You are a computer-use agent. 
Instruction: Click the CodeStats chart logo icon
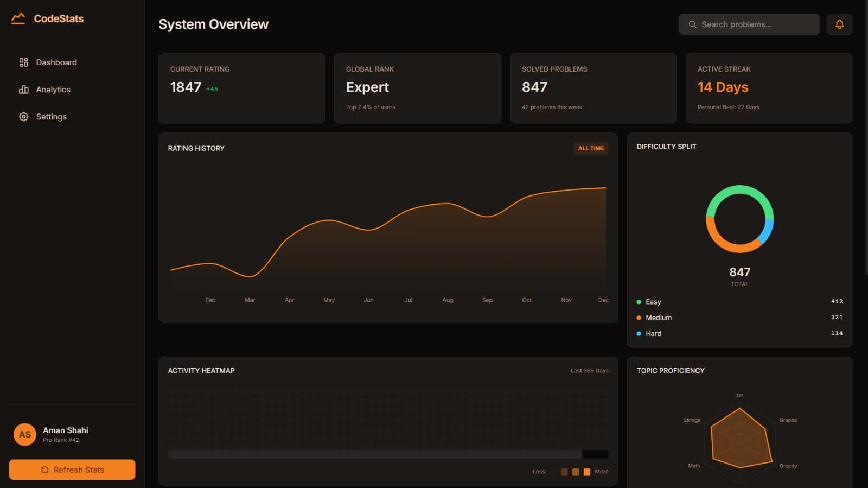[x=18, y=18]
